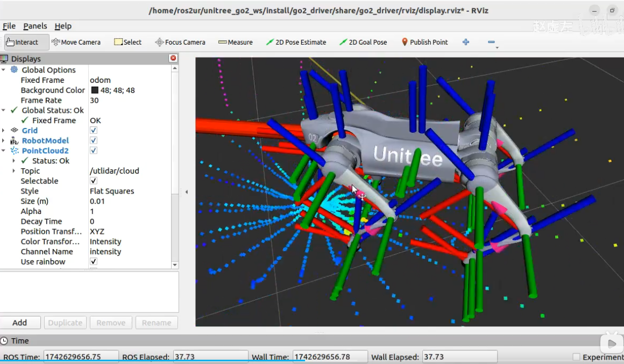The height and width of the screenshot is (364, 624).
Task: Activate the 2D Pose Estimate tool
Action: coord(296,42)
